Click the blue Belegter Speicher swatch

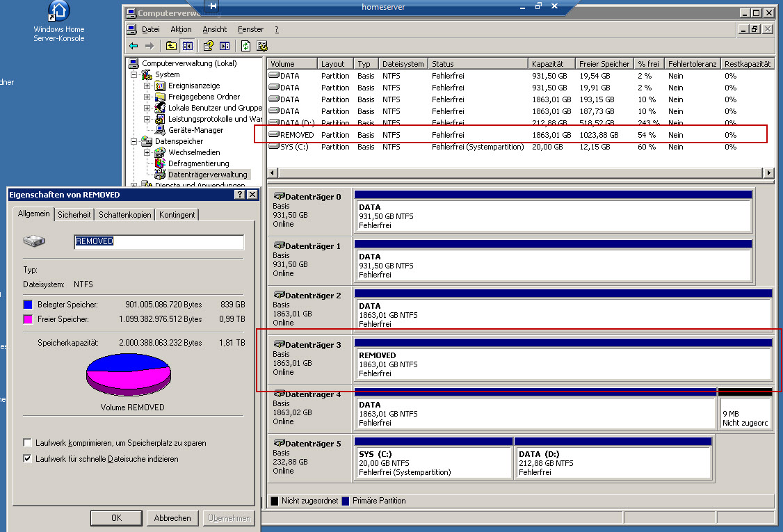point(28,304)
